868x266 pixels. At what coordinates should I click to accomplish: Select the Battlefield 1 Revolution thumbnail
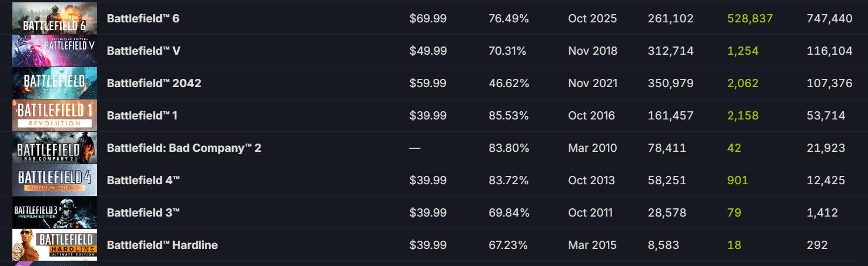click(x=55, y=115)
